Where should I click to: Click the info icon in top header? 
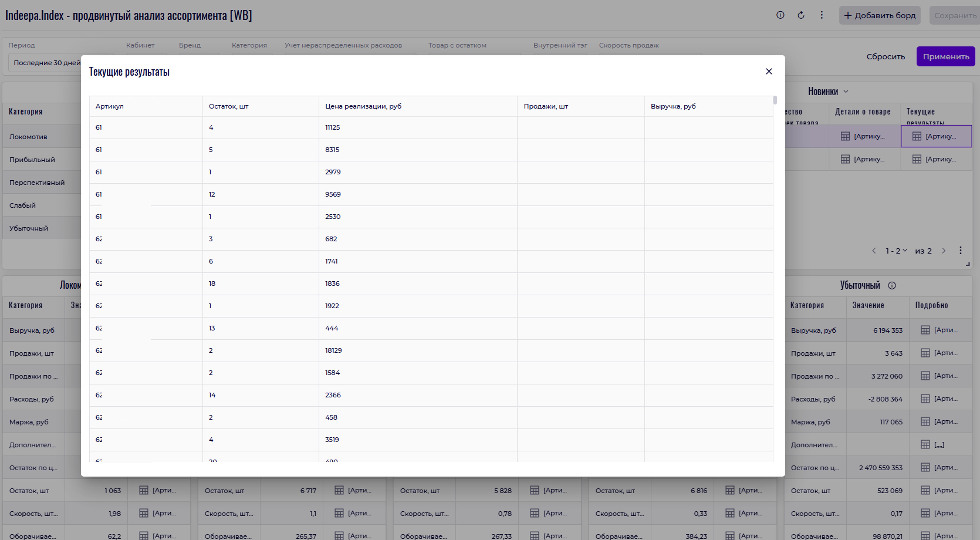coord(780,15)
